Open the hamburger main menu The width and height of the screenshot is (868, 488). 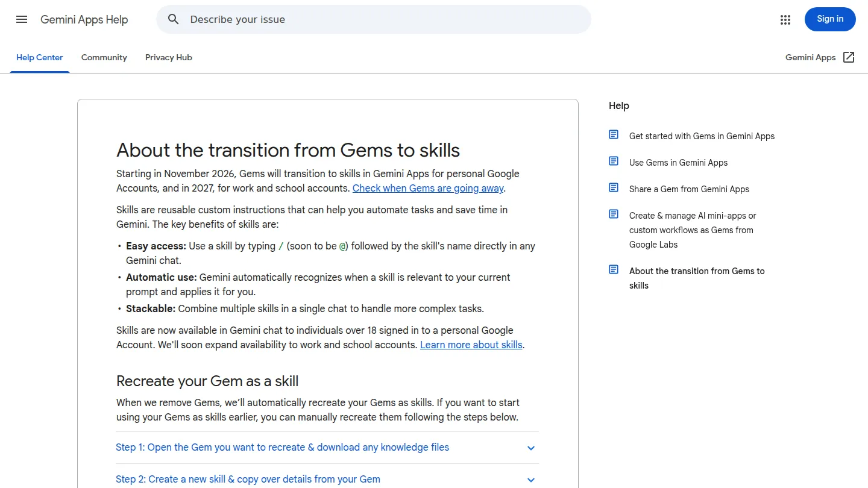tap(22, 19)
